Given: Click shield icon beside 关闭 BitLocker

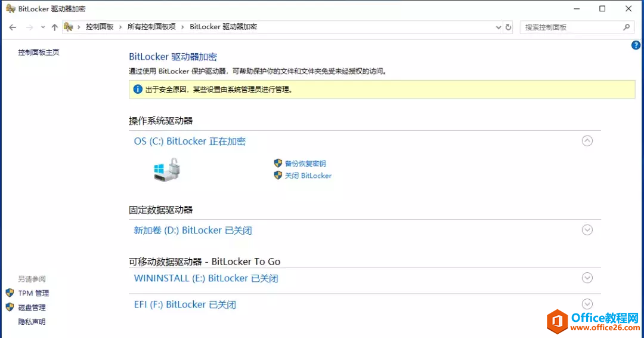Looking at the screenshot, I should (x=278, y=176).
